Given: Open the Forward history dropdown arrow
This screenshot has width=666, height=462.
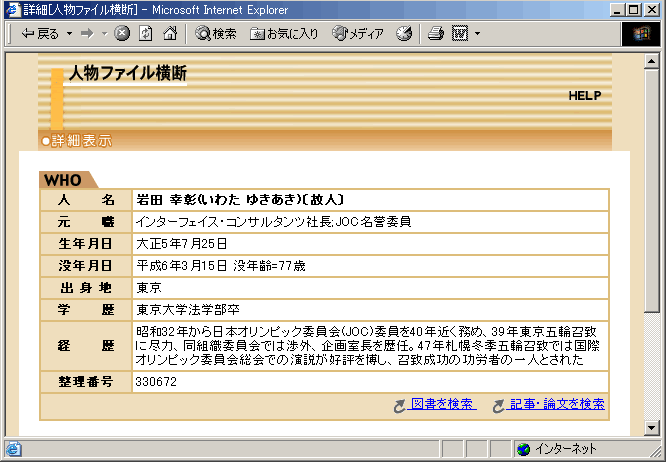Looking at the screenshot, I should tap(104, 33).
